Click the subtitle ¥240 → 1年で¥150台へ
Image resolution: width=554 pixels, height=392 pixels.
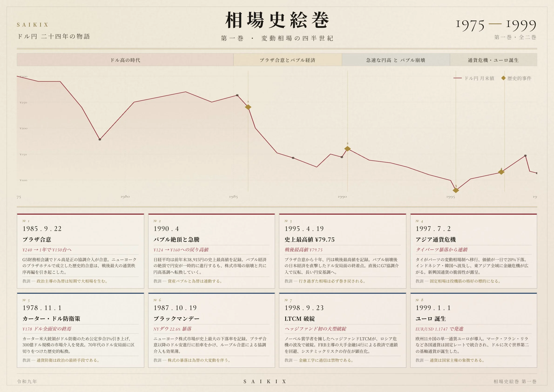[x=47, y=250]
